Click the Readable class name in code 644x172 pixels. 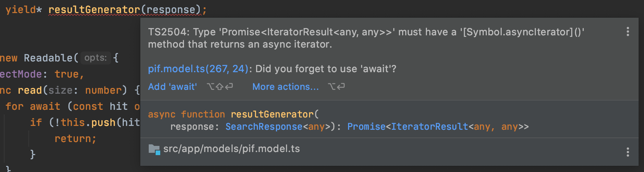48,58
